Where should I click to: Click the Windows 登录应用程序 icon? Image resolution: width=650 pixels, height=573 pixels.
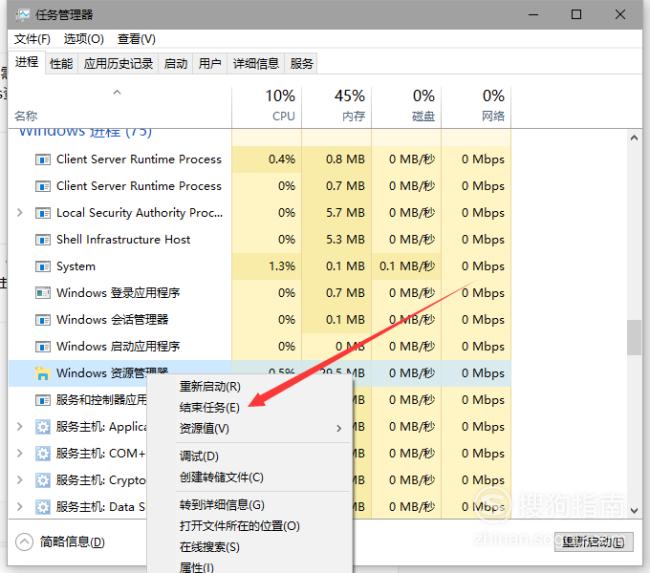(x=43, y=293)
